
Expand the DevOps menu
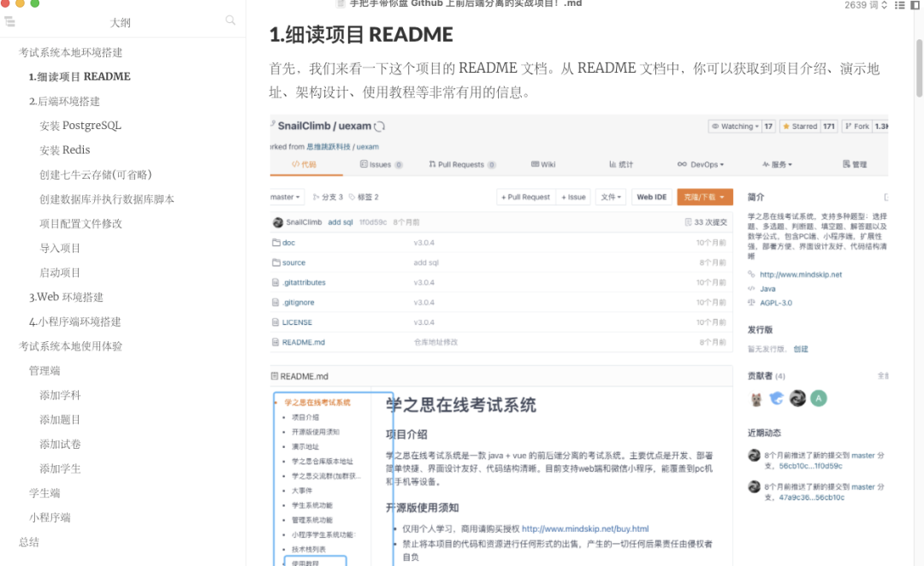point(701,164)
